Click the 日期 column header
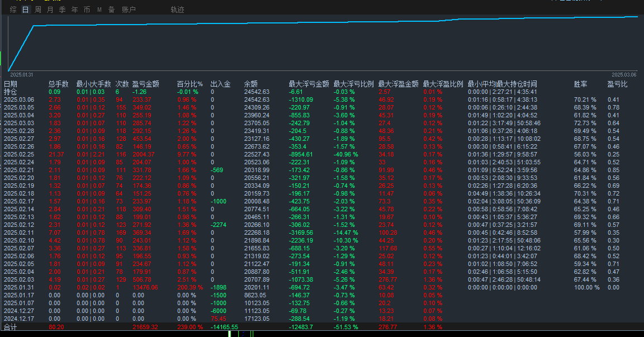Viewport: 644px width, 337px height. pyautogui.click(x=11, y=84)
